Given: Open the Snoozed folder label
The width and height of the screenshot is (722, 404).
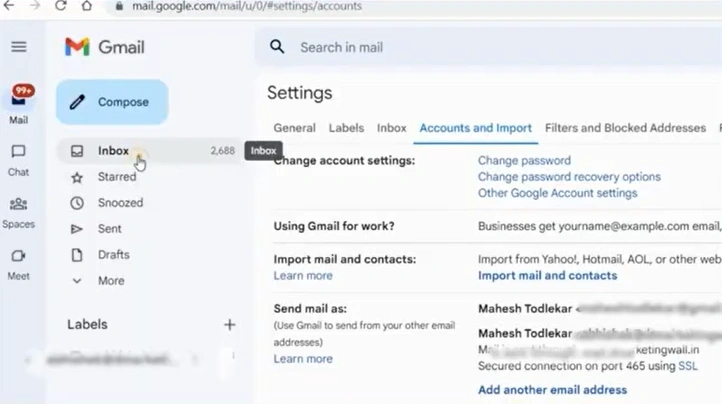Looking at the screenshot, I should [121, 203].
